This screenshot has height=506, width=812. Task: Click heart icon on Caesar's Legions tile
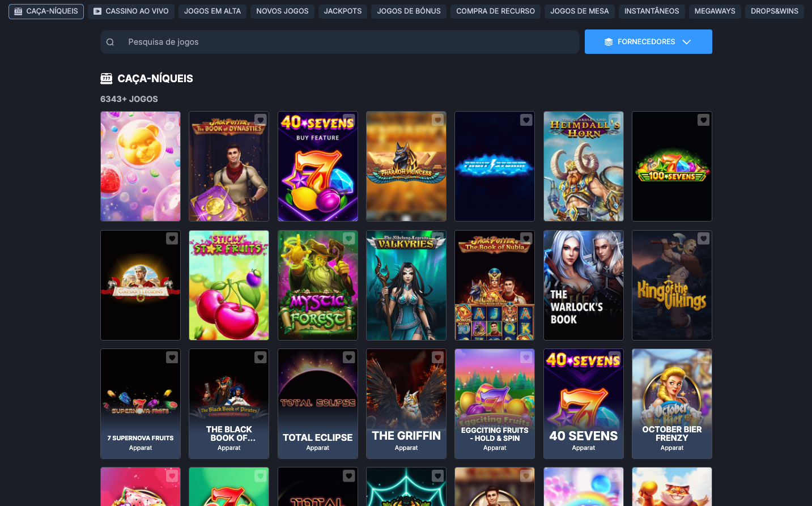[172, 239]
